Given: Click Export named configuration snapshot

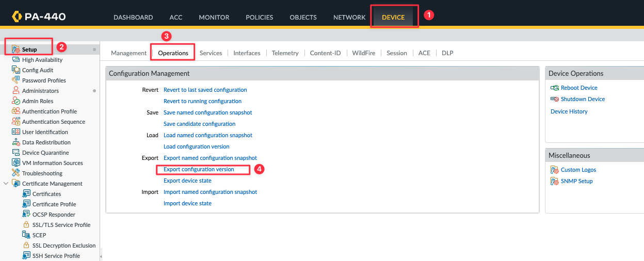Looking at the screenshot, I should click(210, 158).
